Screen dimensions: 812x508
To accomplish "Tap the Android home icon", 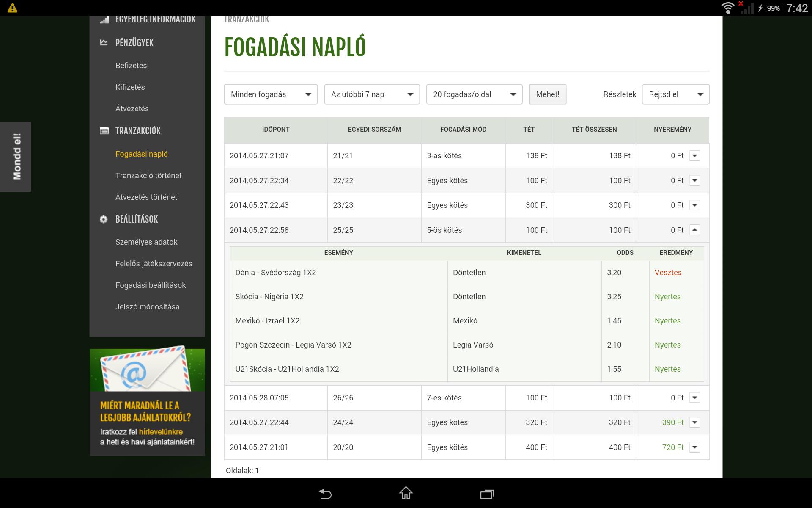I will [x=406, y=493].
